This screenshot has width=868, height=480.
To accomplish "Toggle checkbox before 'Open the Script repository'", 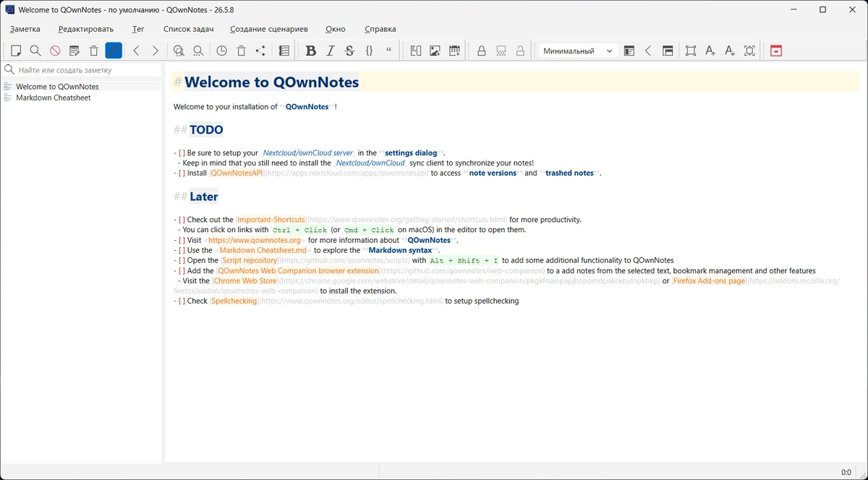I will coord(182,260).
